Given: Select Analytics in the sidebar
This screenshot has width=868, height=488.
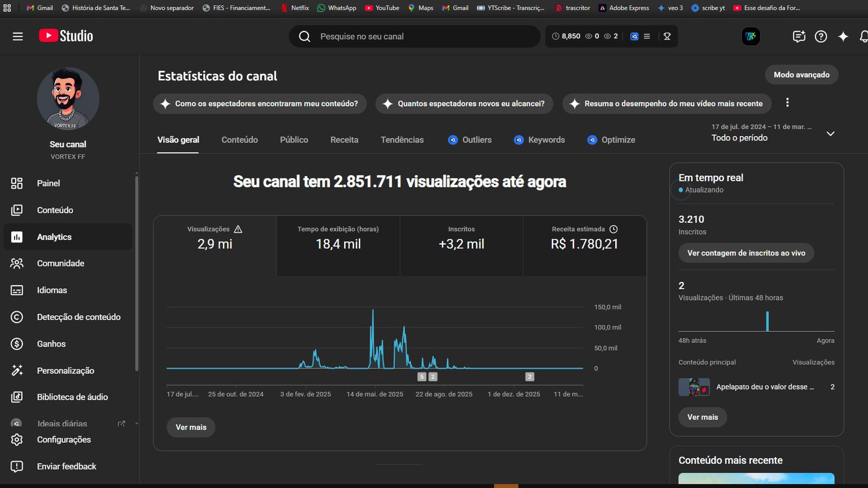Looking at the screenshot, I should tap(68, 237).
